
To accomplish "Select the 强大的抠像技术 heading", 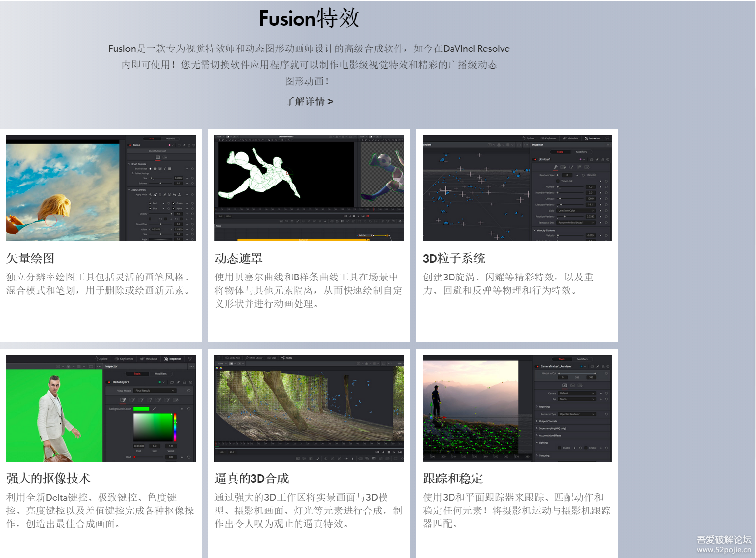I will click(48, 478).
